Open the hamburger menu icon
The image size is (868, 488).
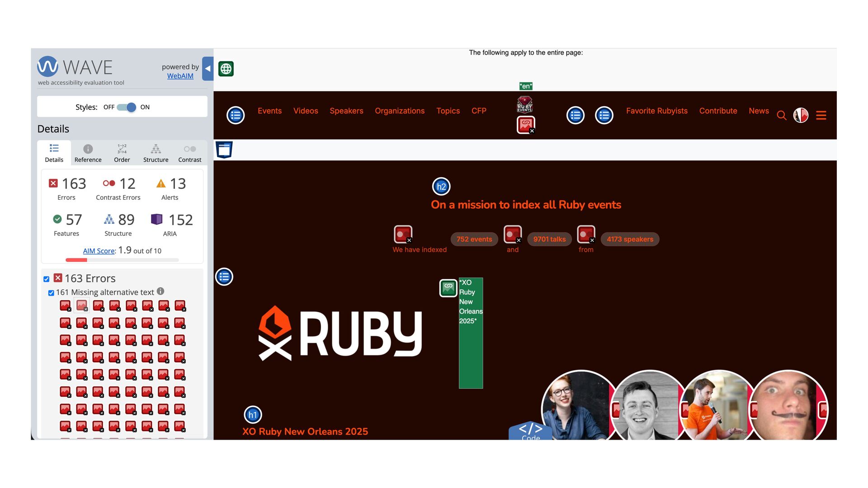[821, 116]
